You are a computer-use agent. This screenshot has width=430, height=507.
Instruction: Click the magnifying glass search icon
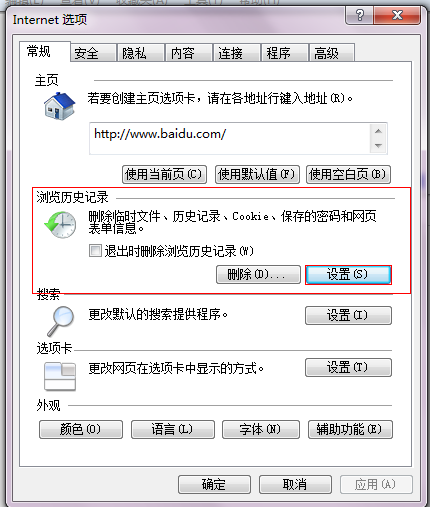coord(60,321)
